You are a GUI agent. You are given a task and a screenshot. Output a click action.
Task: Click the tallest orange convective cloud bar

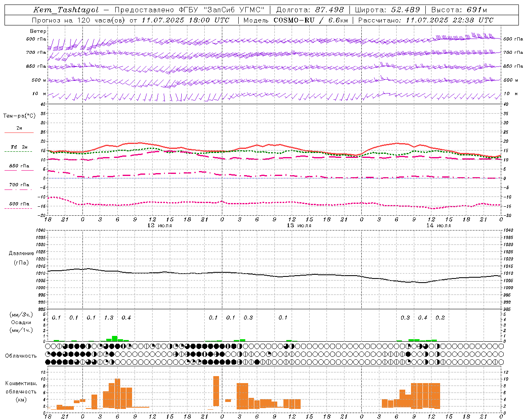coord(216,391)
